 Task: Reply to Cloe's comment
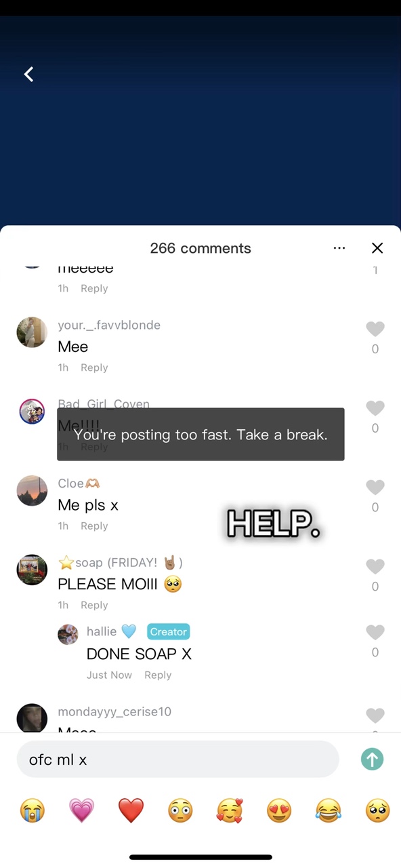coord(94,526)
